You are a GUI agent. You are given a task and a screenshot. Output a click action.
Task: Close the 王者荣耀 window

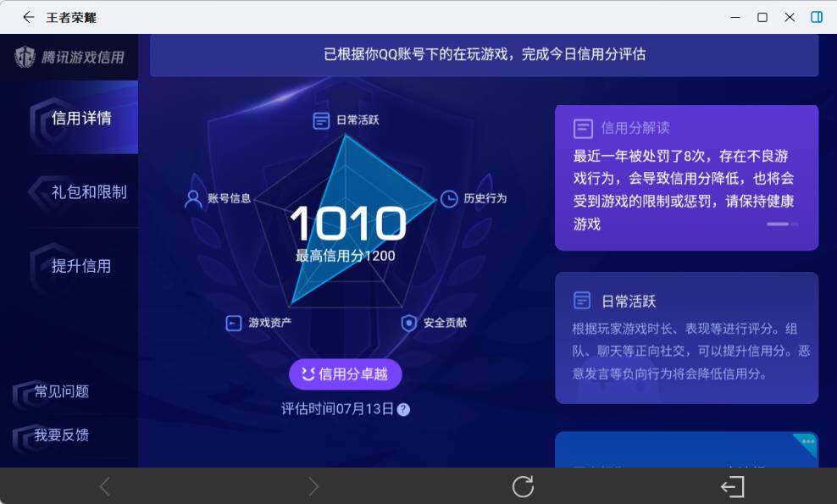point(790,17)
